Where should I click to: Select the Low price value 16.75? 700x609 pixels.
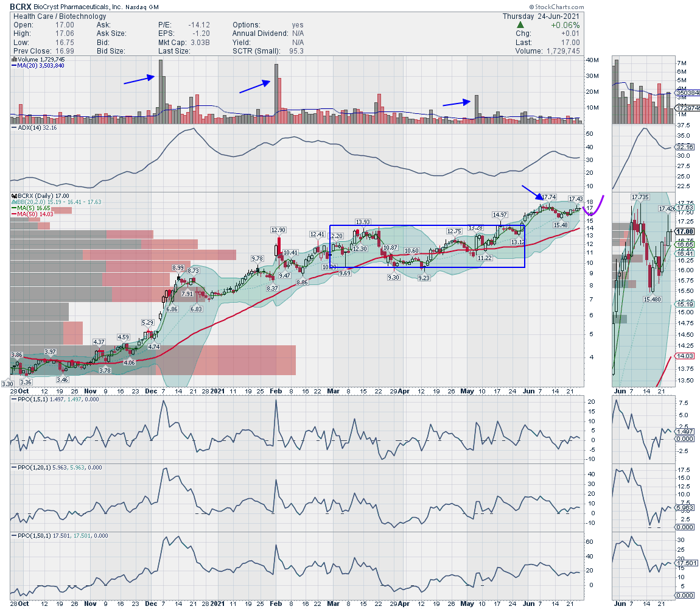[65, 43]
